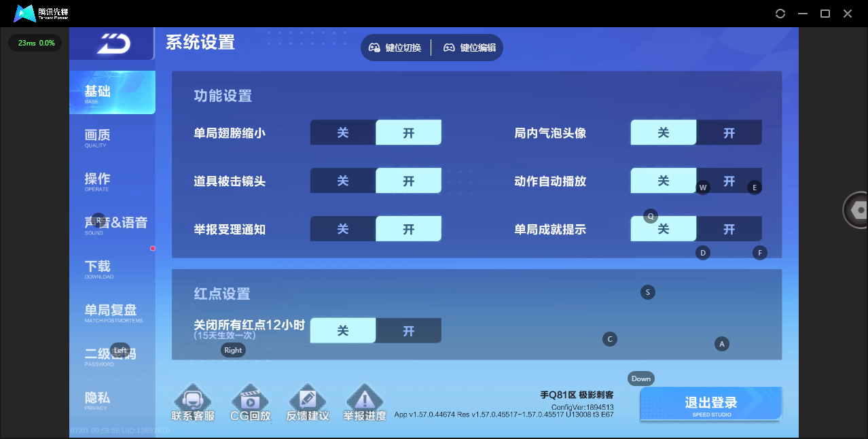The height and width of the screenshot is (439, 868).
Task: Click the 手Q81区 极影刺客 server text
Action: point(577,395)
